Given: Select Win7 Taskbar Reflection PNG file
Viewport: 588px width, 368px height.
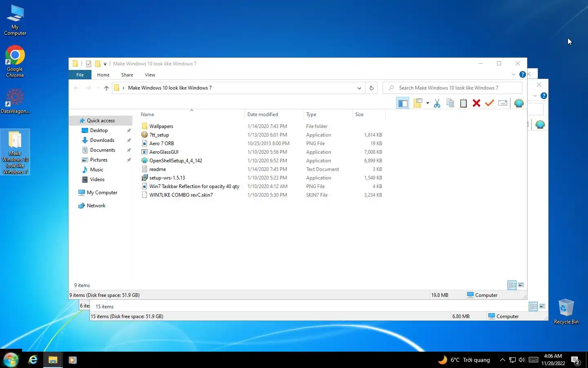Looking at the screenshot, I should click(194, 186).
